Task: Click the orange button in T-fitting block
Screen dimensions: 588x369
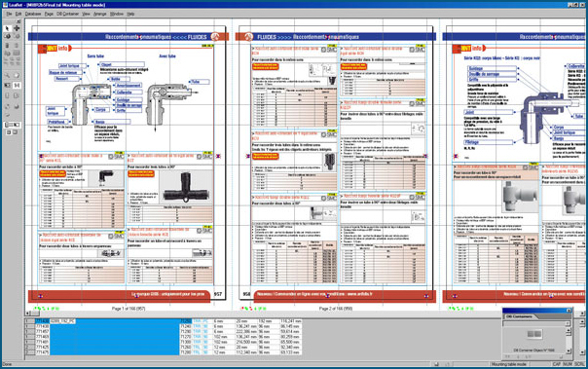Action: click(x=141, y=173)
